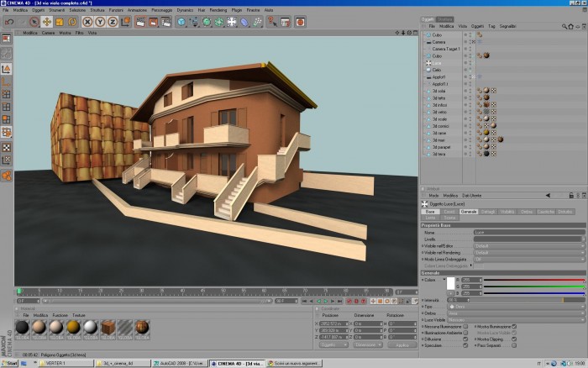This screenshot has width=588, height=368.
Task: Activate the Move tool
Action: [47, 22]
